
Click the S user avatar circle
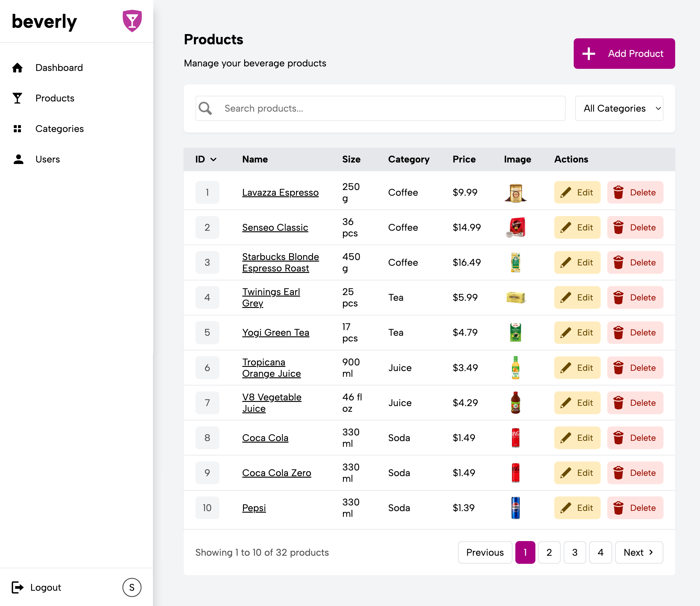[132, 587]
